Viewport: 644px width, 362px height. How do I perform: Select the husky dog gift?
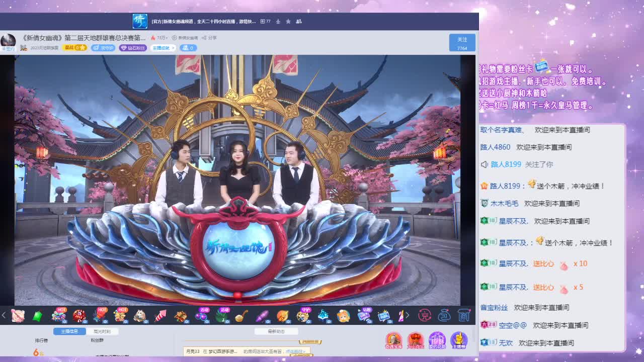point(139,316)
